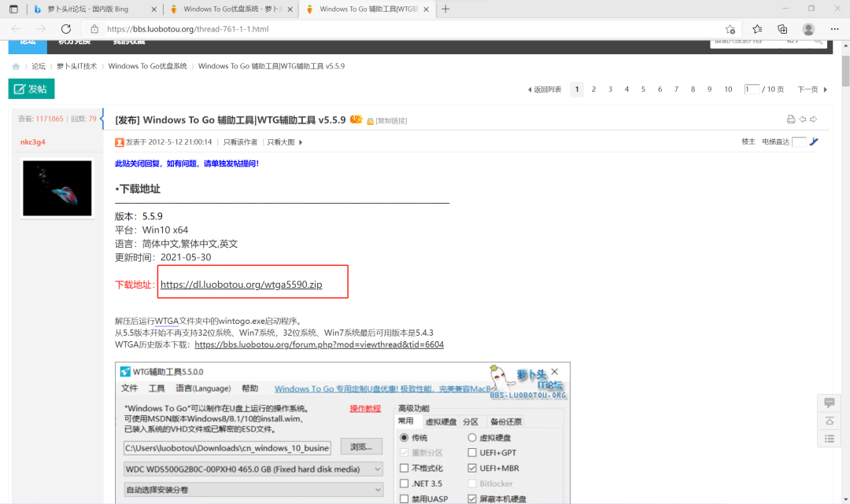Click the home icon in breadcrumb
Viewport: 850px width, 504px height.
(x=16, y=67)
